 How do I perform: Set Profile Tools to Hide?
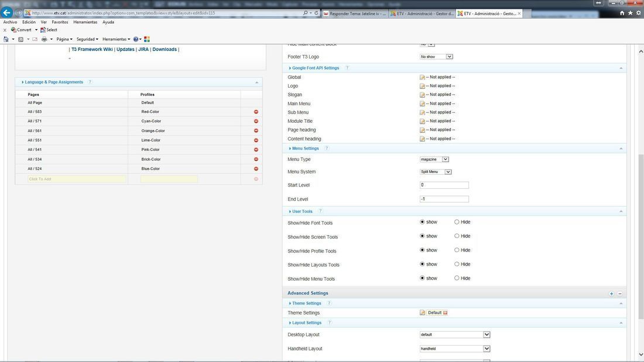[457, 250]
